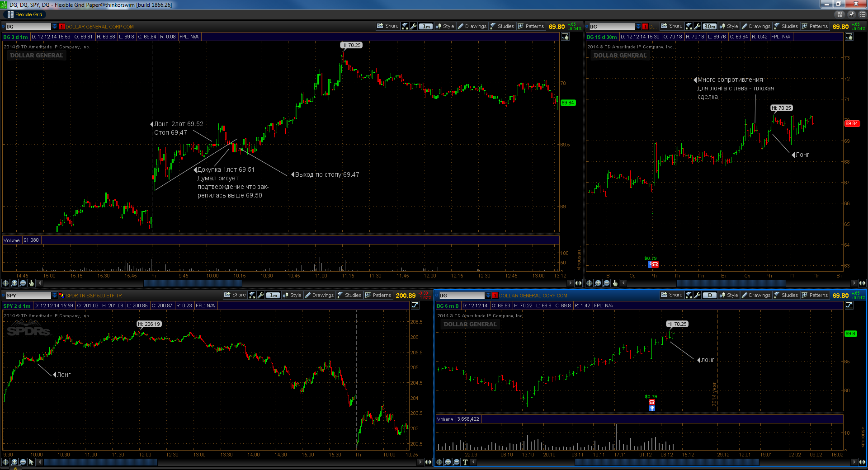Open Studies menu on SPY chart

click(349, 295)
